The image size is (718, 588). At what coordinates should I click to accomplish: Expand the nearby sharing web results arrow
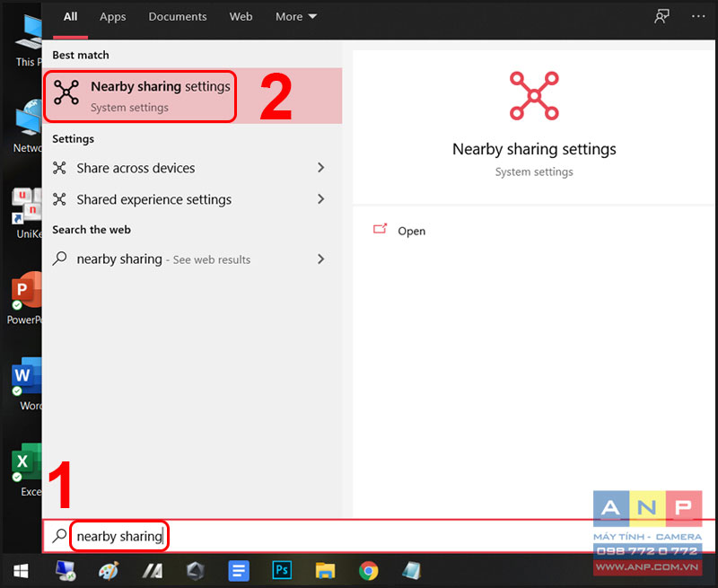pos(321,259)
